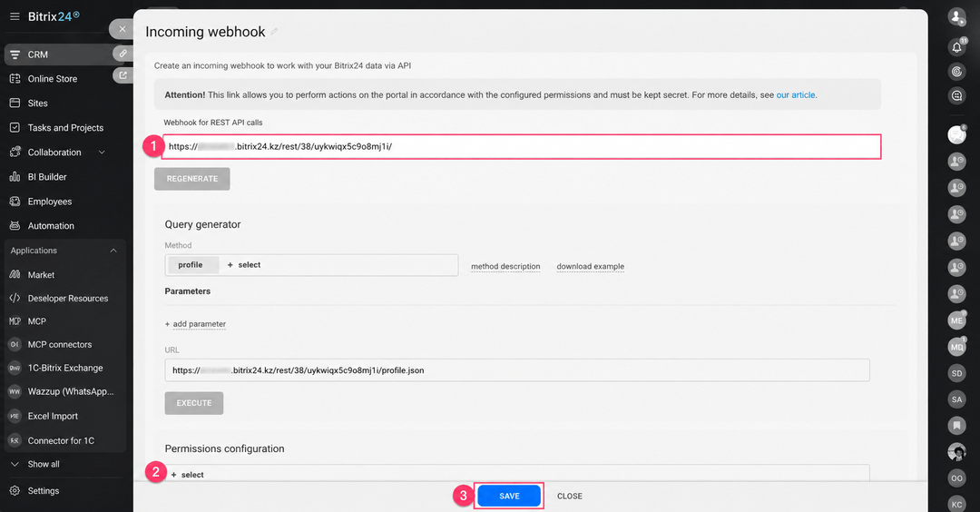Close the slider panel with X button
Screen dimensions: 980x512
(122, 29)
